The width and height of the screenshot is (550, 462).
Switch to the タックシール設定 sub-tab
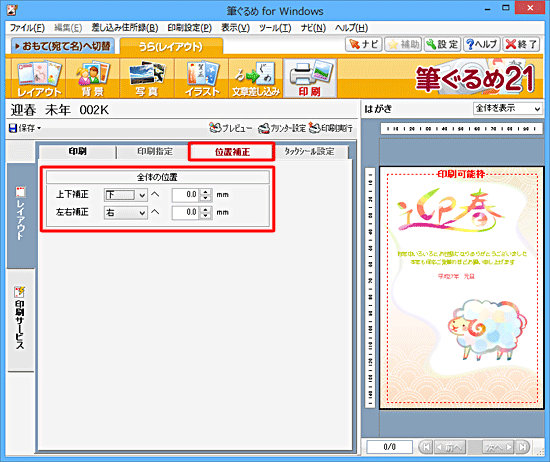tap(310, 152)
